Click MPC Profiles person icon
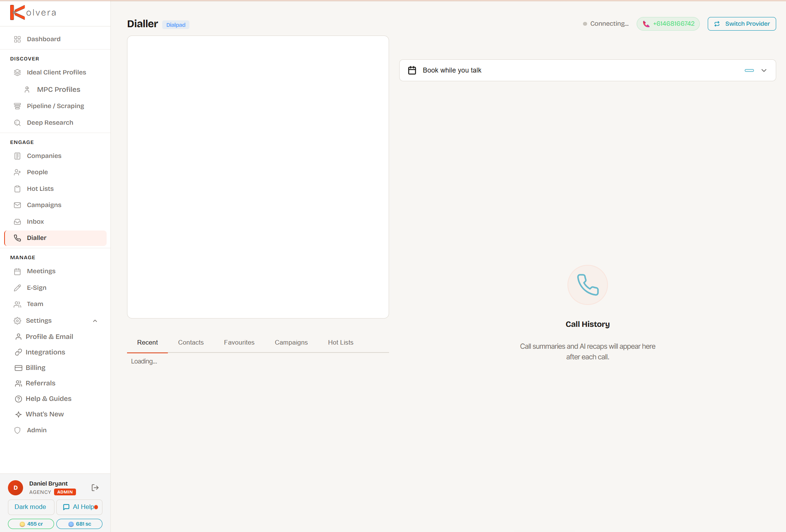This screenshot has width=786, height=532. pos(27,90)
